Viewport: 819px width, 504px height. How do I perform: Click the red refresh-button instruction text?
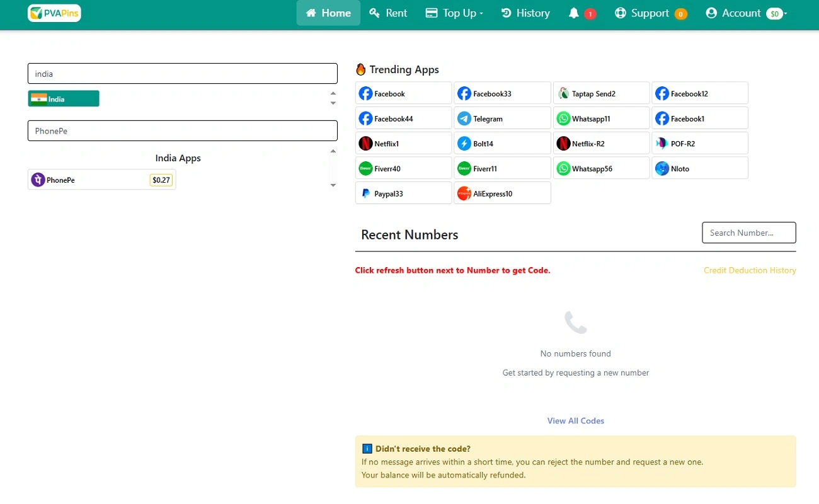452,270
